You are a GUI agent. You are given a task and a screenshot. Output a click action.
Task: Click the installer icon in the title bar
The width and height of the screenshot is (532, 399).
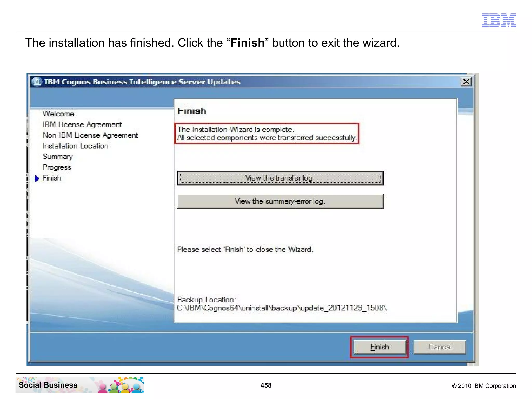37,82
